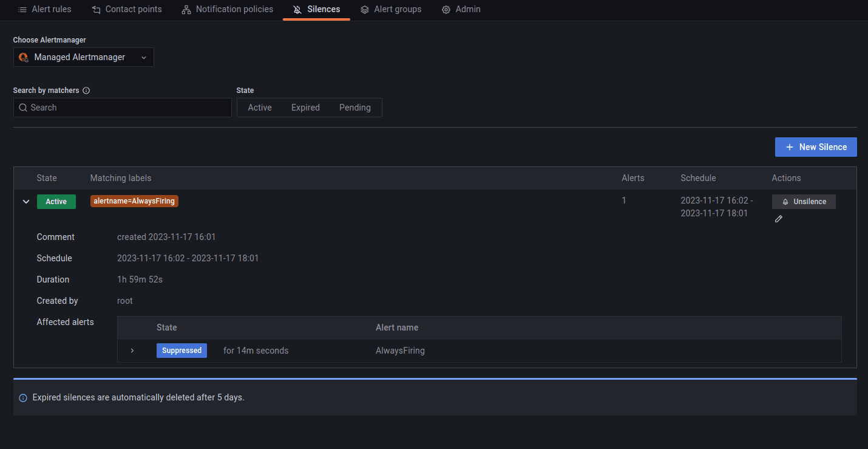Expand the Suppressed AlwaysFiring alert row
Viewport: 868px width, 449px height.
[x=132, y=351]
